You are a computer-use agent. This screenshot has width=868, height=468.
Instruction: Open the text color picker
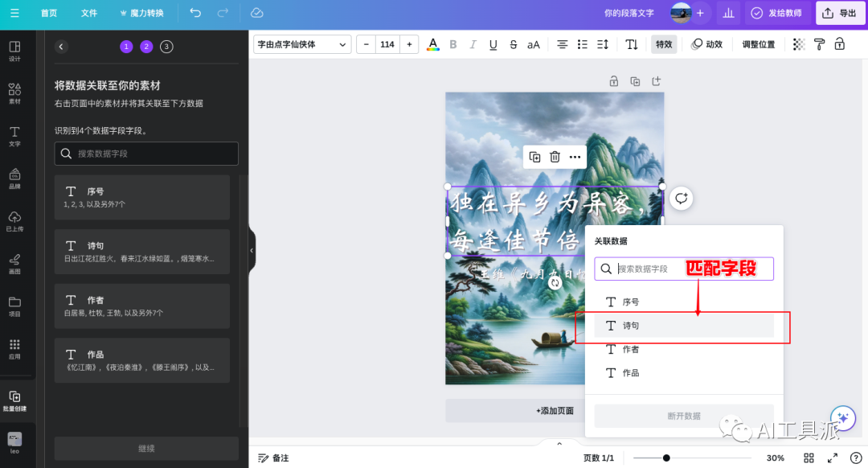pos(433,44)
